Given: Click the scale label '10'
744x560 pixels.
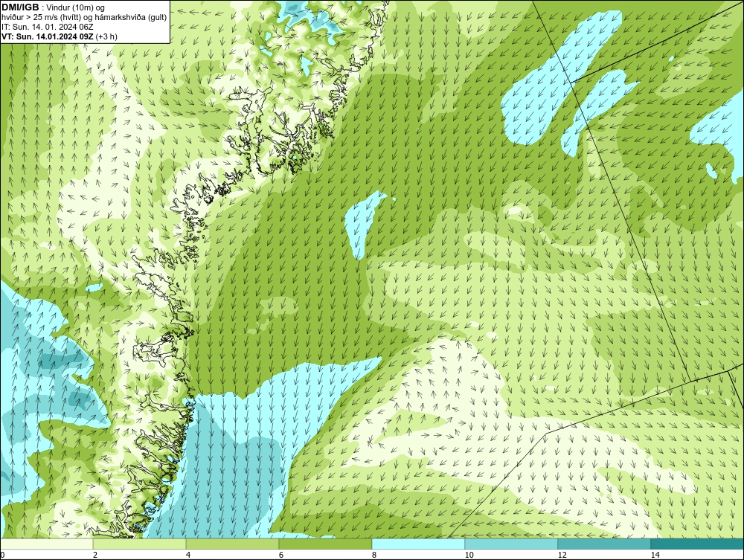Looking at the screenshot, I should click(469, 555).
